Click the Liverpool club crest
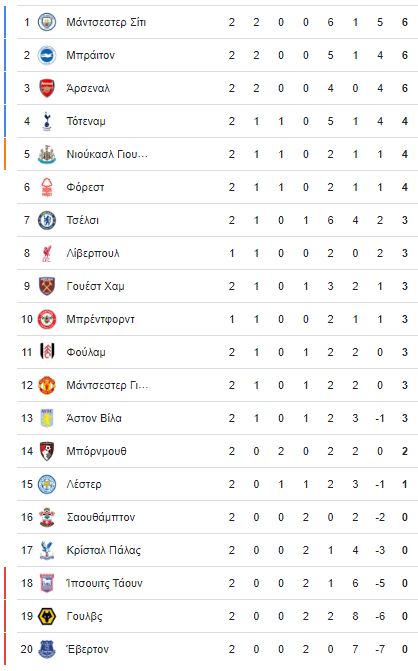This screenshot has width=418, height=671. click(x=47, y=253)
